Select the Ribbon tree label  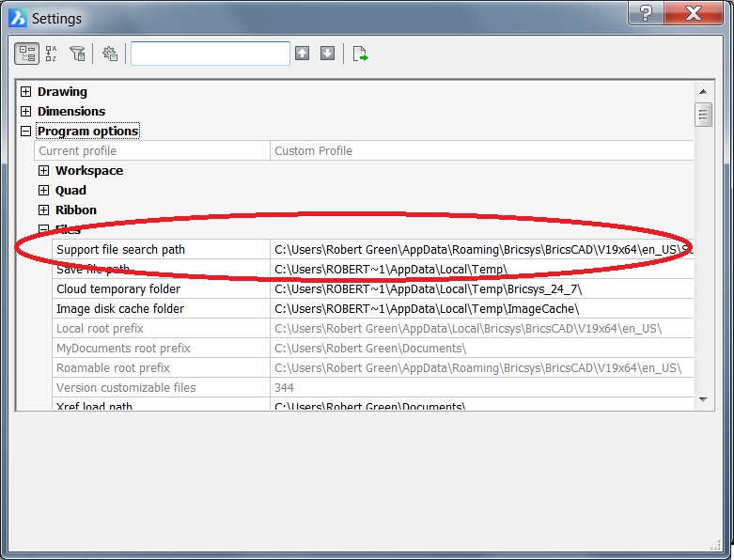coord(76,210)
